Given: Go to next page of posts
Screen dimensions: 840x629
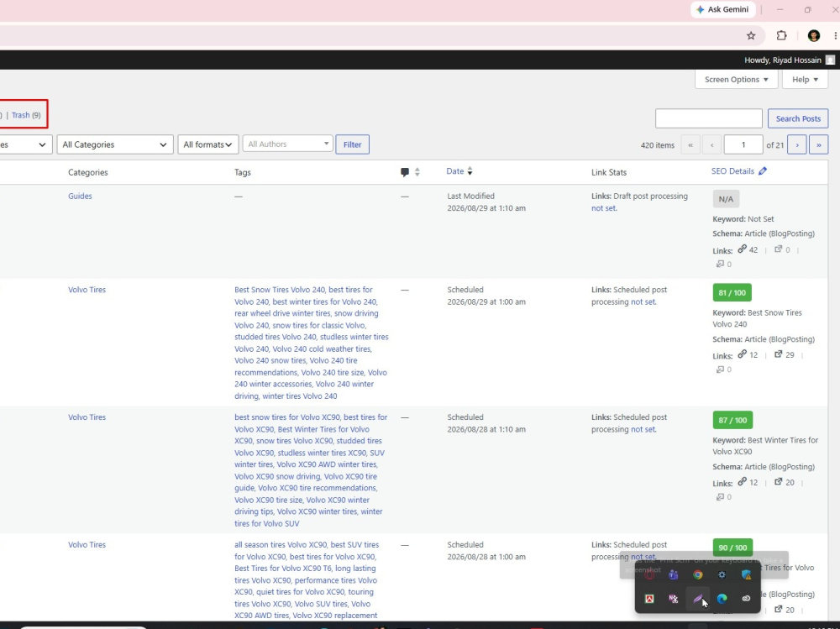Looking at the screenshot, I should [x=796, y=144].
